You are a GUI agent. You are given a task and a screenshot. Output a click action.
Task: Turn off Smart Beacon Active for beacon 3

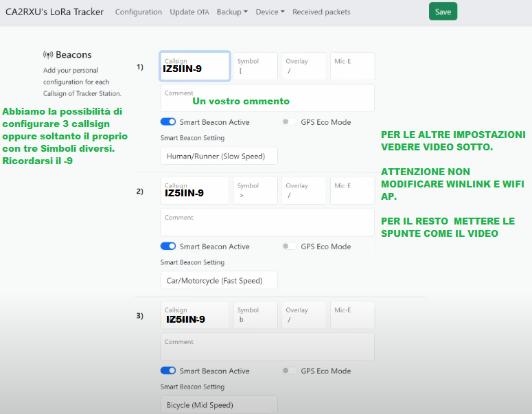[168, 371]
